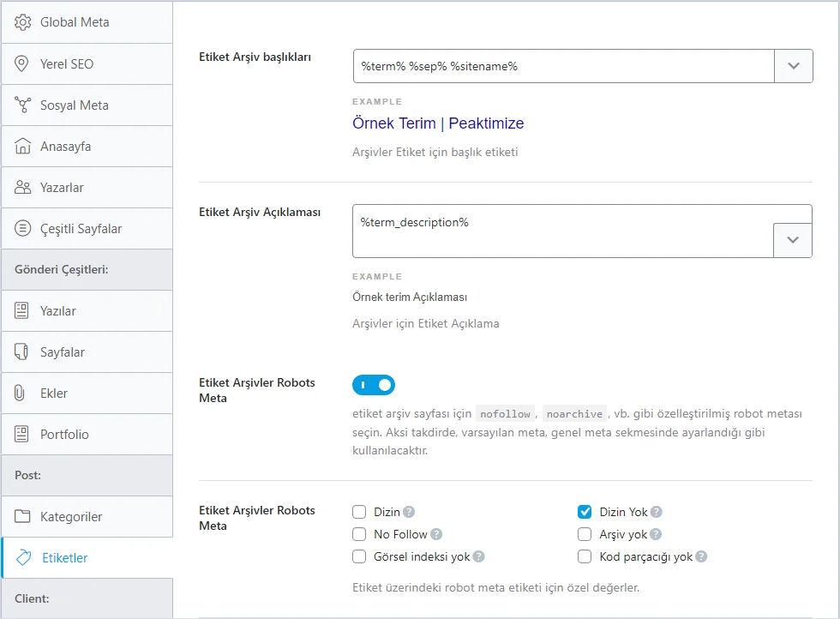
Task: Select the Etiketler tab
Action: click(87, 558)
